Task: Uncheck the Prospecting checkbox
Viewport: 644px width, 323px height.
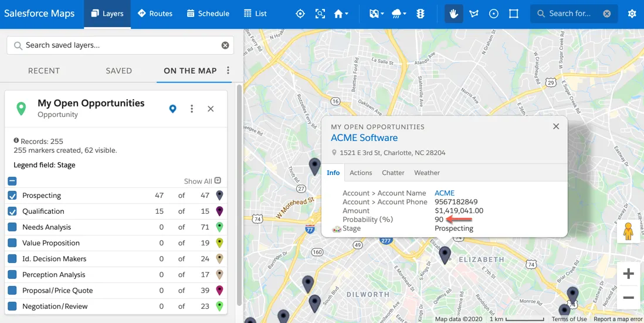Action: pos(12,196)
